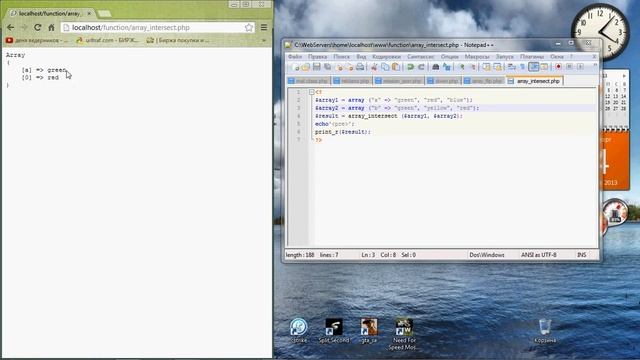The height and width of the screenshot is (360, 640).
Task: Bookmark the page with the star icon
Action: coord(249,27)
